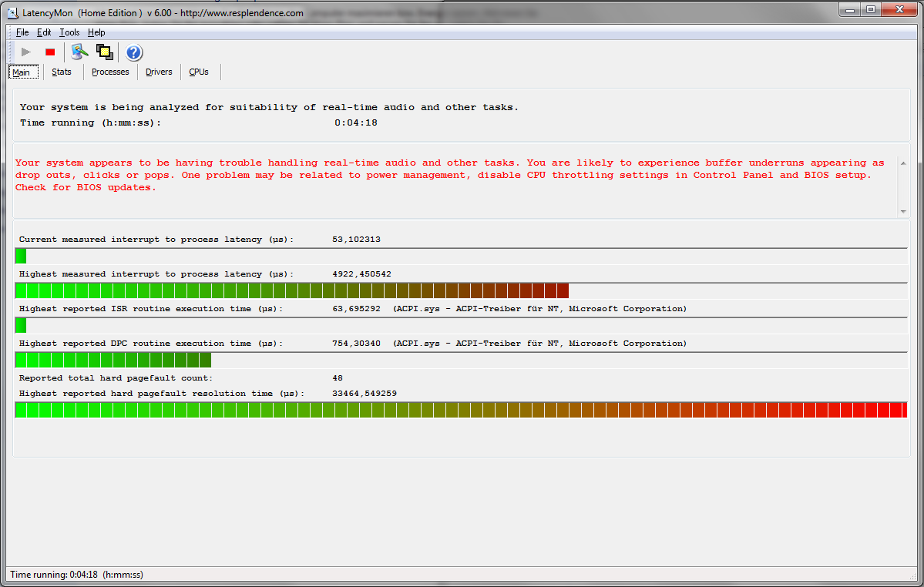Click the DPC time value 754,30340
This screenshot has height=587, width=924.
point(357,344)
